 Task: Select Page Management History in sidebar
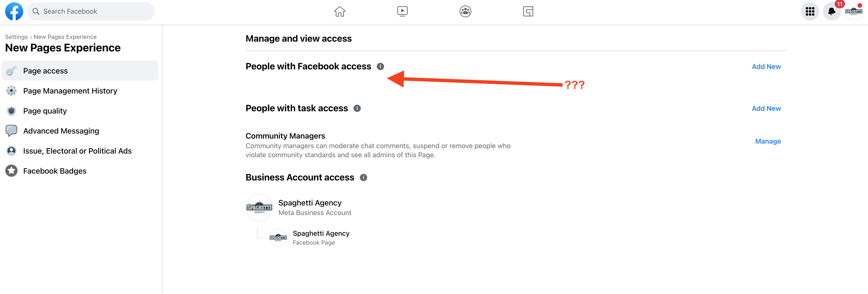[x=70, y=91]
